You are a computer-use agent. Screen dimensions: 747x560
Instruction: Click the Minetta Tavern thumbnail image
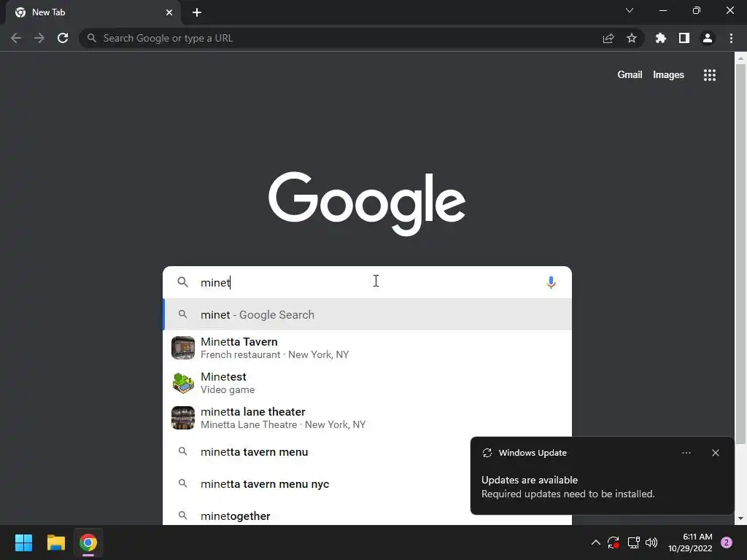(x=183, y=348)
